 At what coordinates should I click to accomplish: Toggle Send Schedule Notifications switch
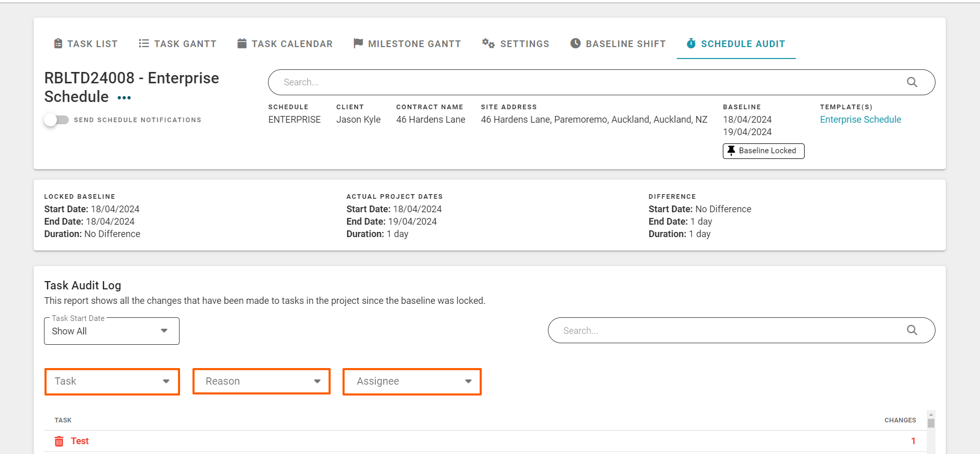[x=56, y=120]
